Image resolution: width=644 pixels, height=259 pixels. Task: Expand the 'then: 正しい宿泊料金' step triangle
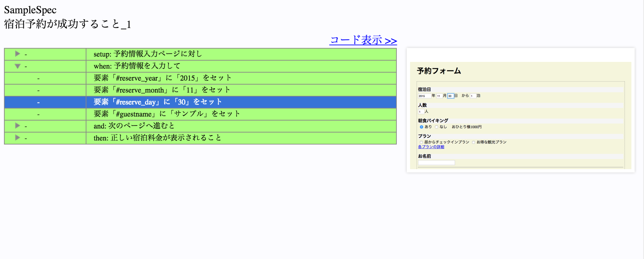(18, 138)
